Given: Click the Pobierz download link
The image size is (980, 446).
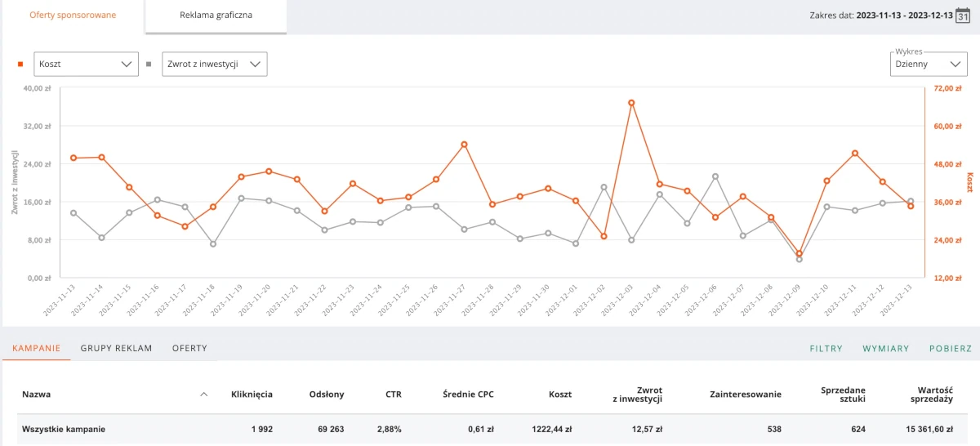Looking at the screenshot, I should point(950,348).
